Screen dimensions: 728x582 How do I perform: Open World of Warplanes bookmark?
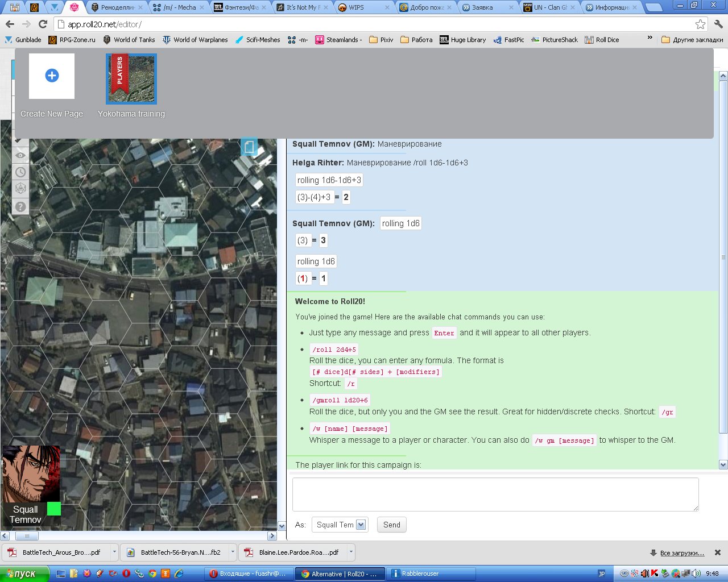[x=195, y=40]
